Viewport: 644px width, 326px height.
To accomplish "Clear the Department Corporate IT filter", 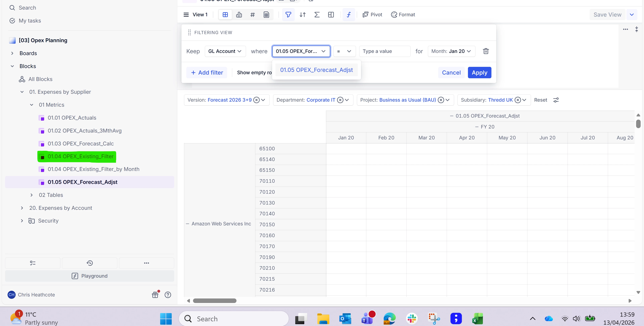I will [x=340, y=100].
